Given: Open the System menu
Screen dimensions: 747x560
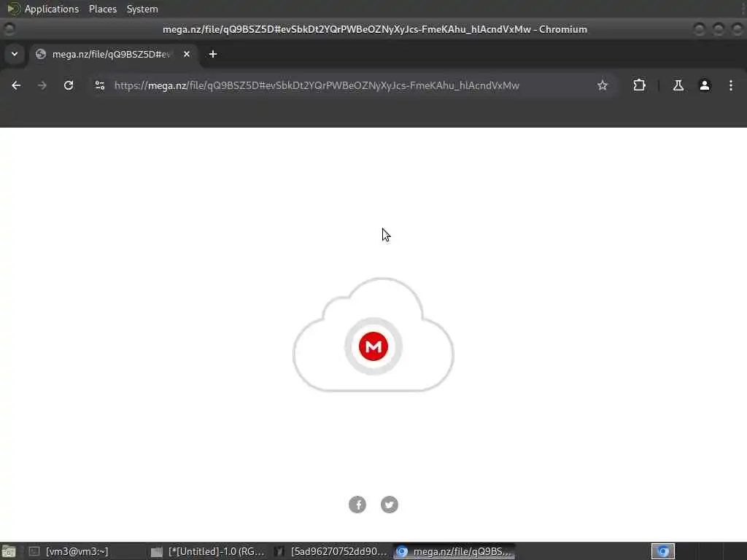Looking at the screenshot, I should pos(142,9).
